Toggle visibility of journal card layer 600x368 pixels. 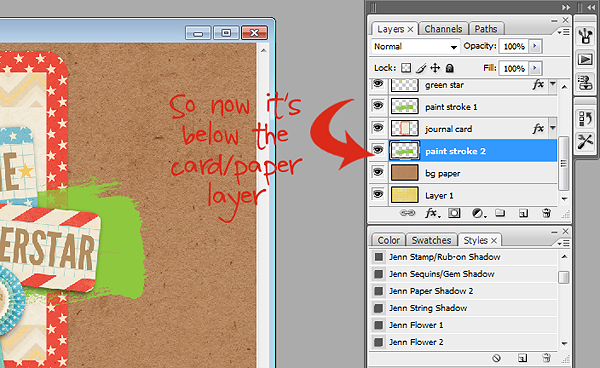378,128
